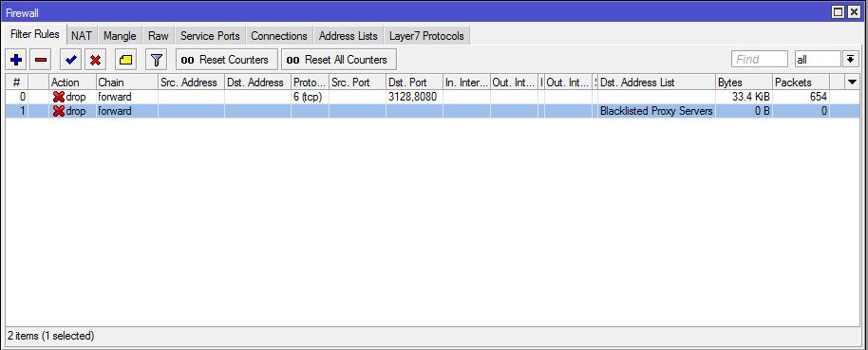Click Reset All Counters button

point(339,60)
